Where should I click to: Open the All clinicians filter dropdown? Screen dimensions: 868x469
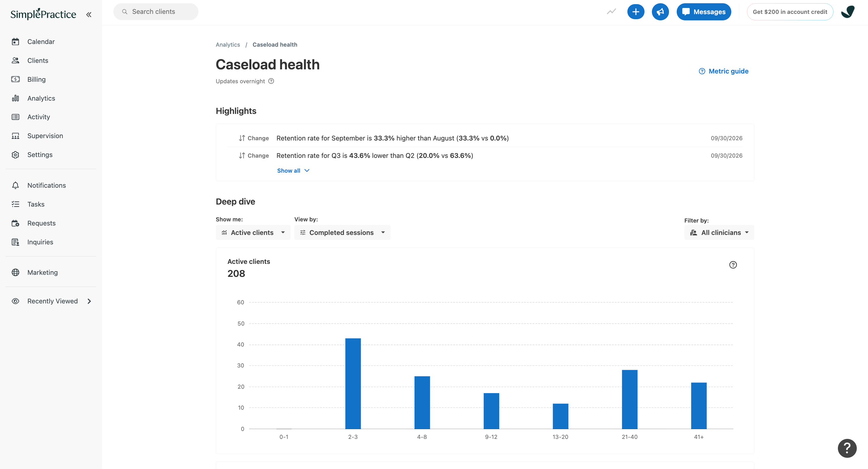(719, 233)
